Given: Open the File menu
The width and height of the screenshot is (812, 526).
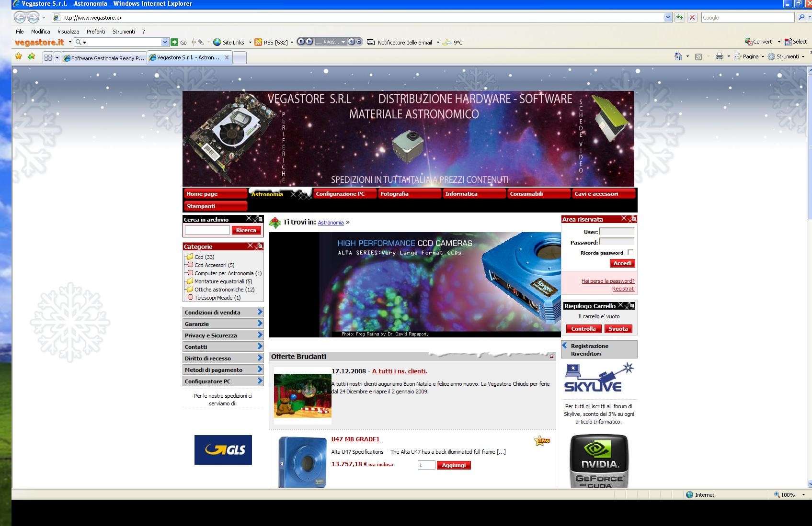Looking at the screenshot, I should (20, 32).
